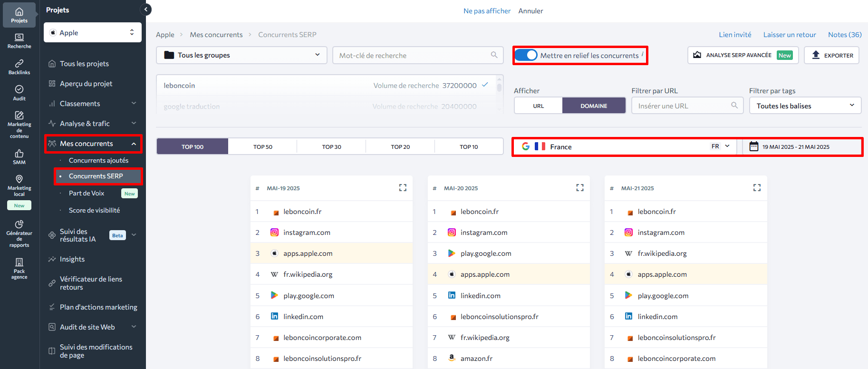The height and width of the screenshot is (369, 868).
Task: Open Part de Voix menu item
Action: point(87,193)
